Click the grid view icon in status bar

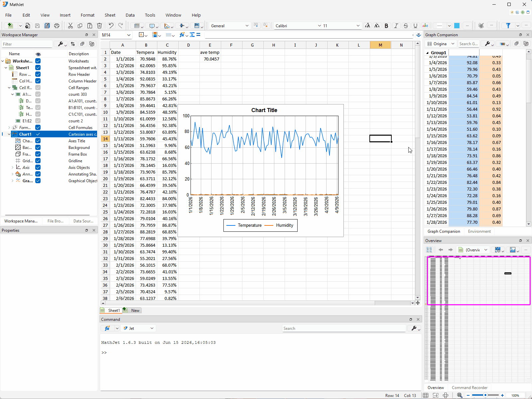pyautogui.click(x=426, y=395)
